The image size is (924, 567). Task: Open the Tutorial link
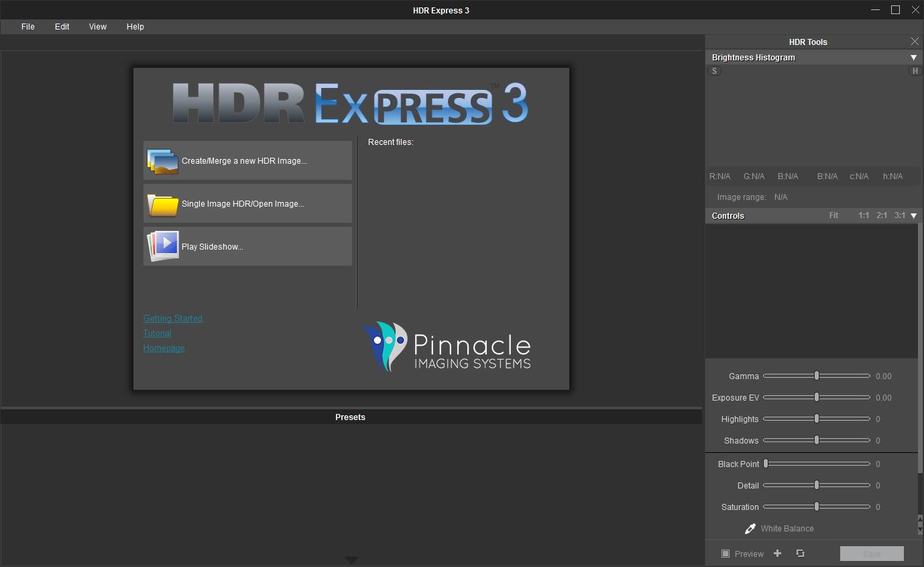coord(158,333)
